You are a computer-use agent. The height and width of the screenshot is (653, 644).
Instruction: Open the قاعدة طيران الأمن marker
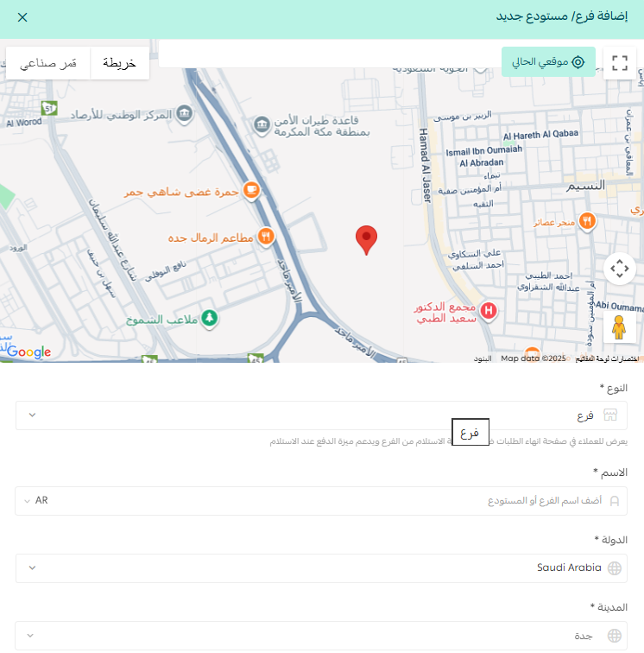[262, 124]
